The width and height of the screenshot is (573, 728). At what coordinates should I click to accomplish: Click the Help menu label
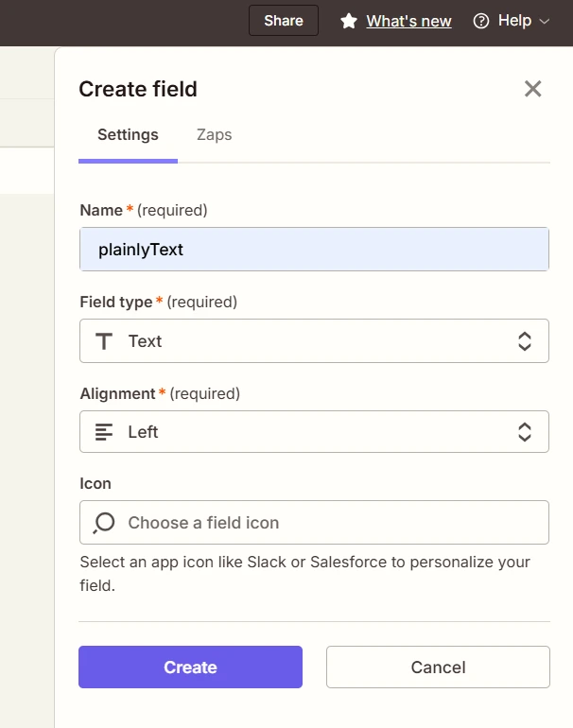pyautogui.click(x=514, y=21)
